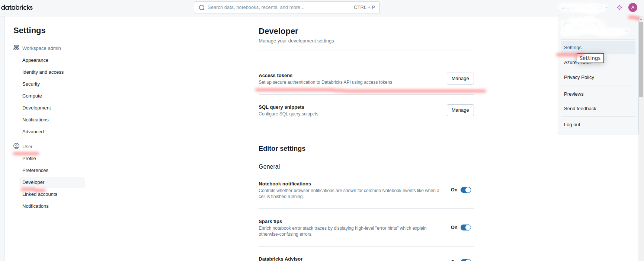Viewport: 644px width, 261px height.
Task: Open the workspace selector dropdown
Action: 584,7
